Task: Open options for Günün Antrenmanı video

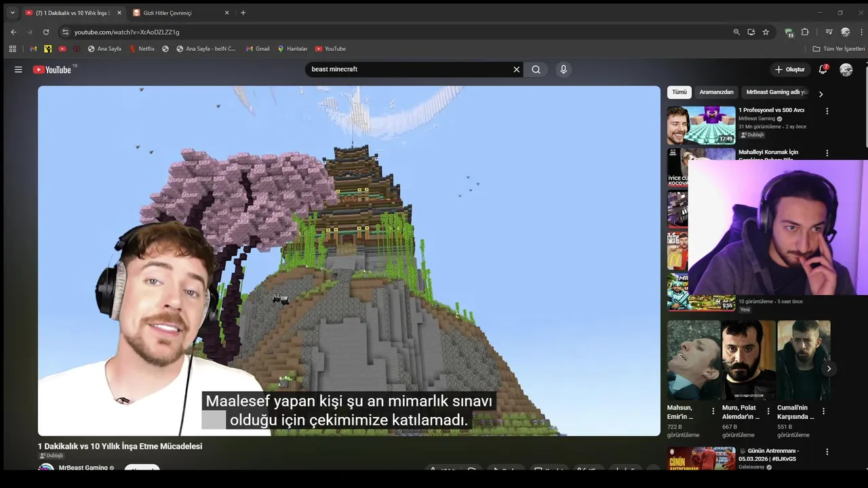Action: click(827, 452)
